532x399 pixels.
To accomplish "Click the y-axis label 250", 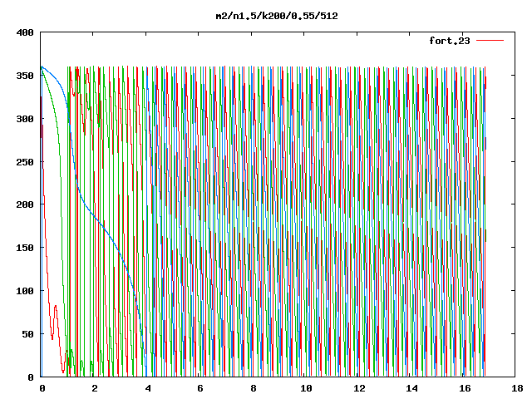I will pos(25,162).
